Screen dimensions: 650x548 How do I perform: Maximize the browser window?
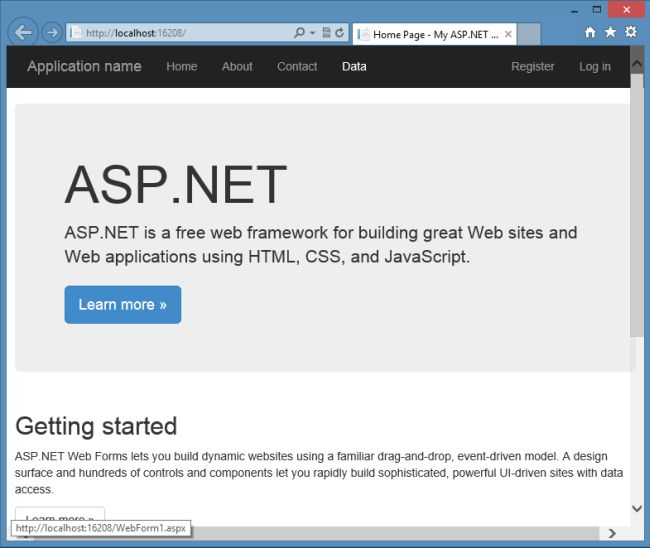(x=597, y=10)
